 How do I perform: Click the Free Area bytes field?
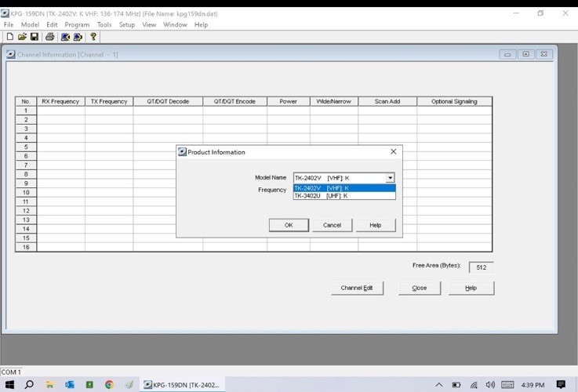click(481, 267)
